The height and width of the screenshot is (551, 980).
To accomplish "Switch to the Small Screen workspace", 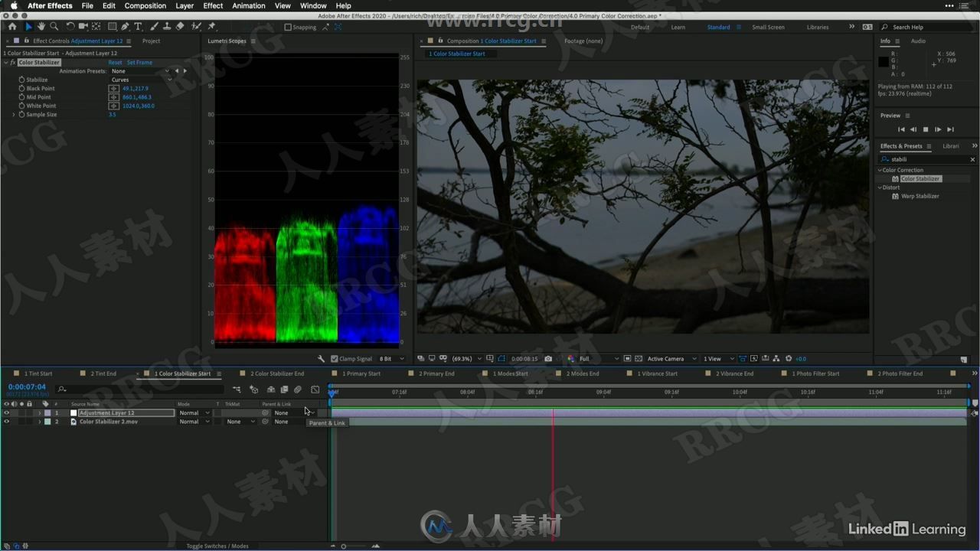I will click(x=768, y=27).
